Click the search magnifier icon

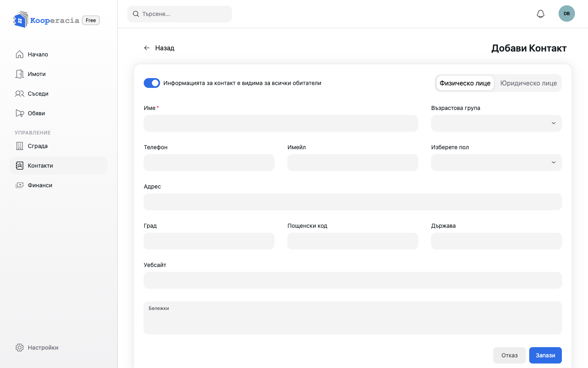coord(136,14)
